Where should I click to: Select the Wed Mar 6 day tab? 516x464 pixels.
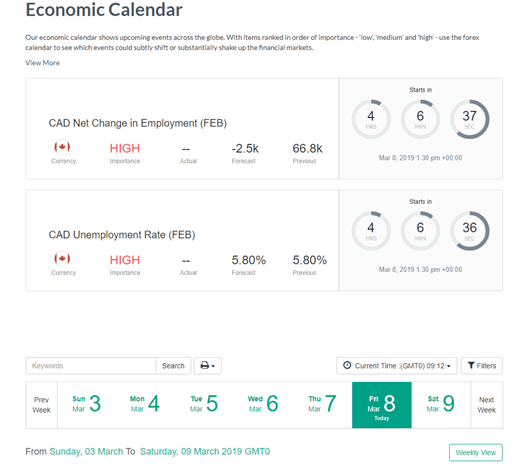pos(263,405)
